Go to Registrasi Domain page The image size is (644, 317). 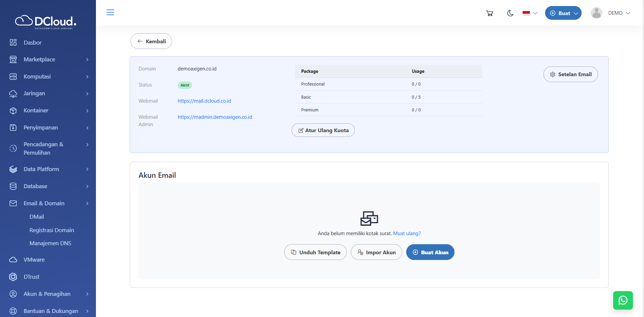click(x=52, y=230)
